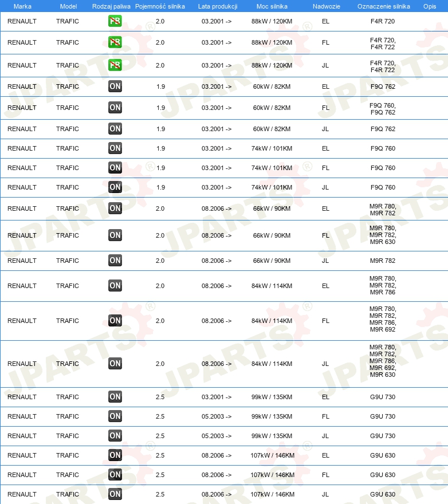Click 84kW / 114KM in the EL row
The image size is (448, 504).
click(272, 286)
